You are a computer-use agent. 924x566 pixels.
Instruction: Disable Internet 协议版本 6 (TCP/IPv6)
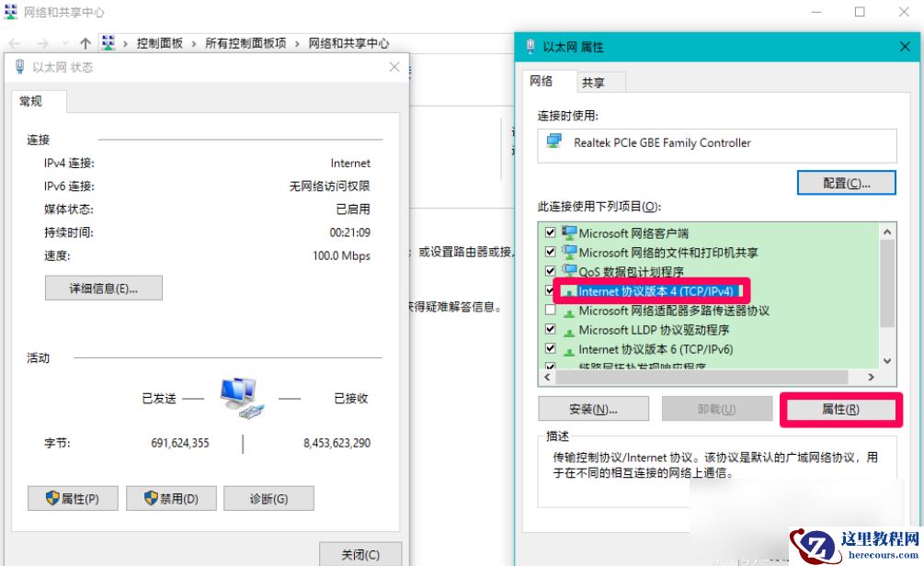click(x=550, y=348)
